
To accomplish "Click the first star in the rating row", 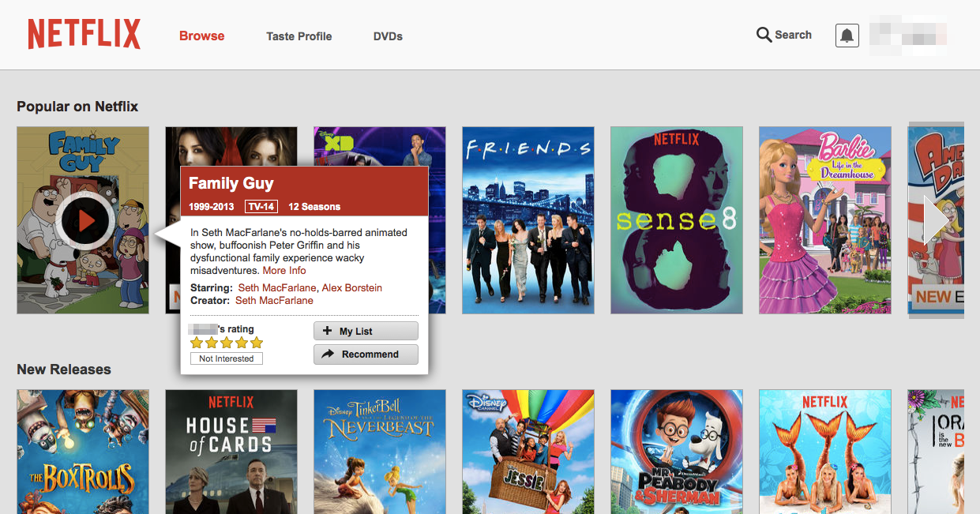I will pyautogui.click(x=197, y=342).
